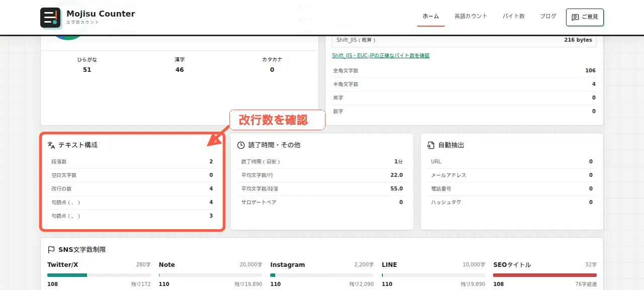Click the 数字 row label
The width and height of the screenshot is (644, 290).
338,111
